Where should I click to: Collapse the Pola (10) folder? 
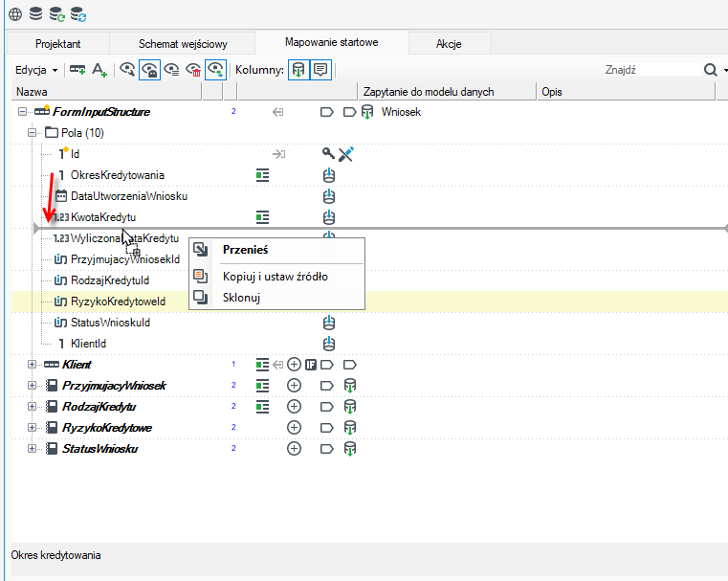32,133
